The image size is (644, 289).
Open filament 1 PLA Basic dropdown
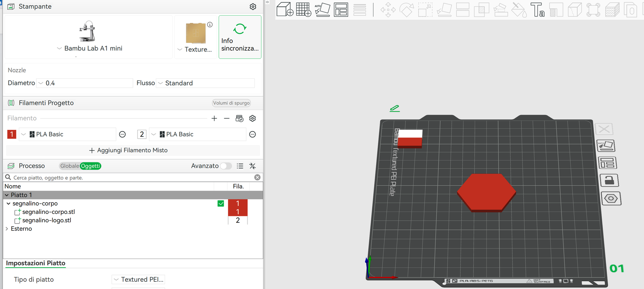click(67, 134)
